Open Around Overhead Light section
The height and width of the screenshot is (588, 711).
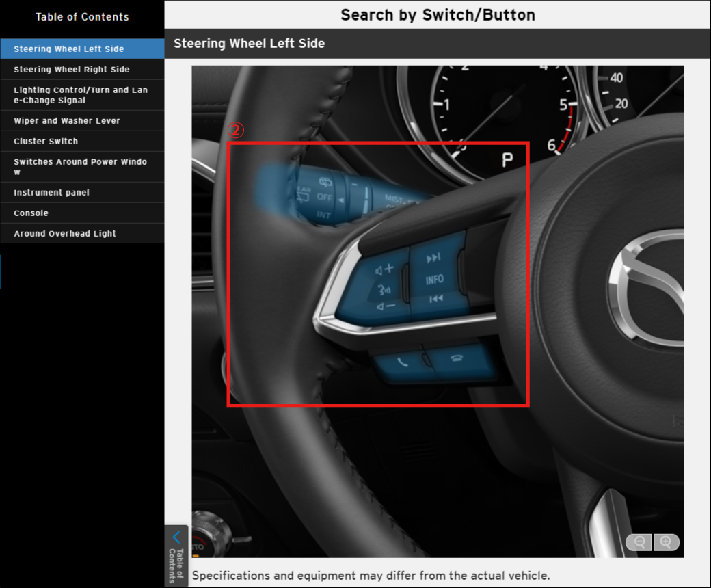point(65,233)
